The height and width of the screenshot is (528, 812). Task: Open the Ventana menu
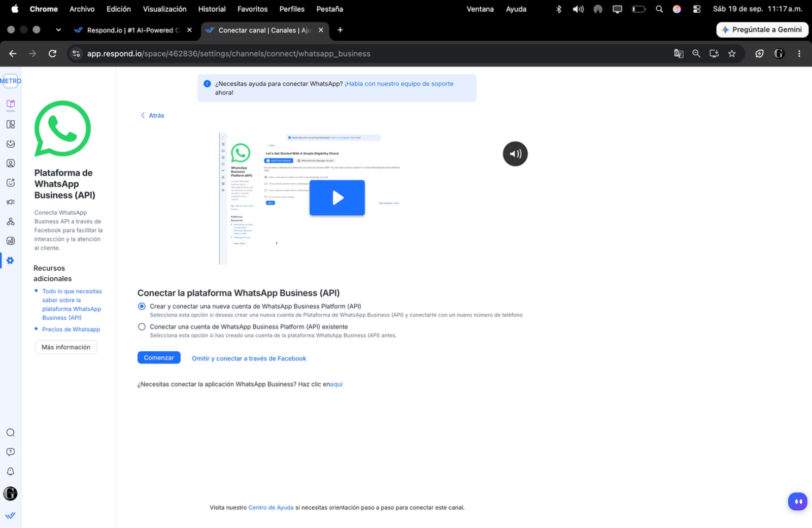(480, 9)
